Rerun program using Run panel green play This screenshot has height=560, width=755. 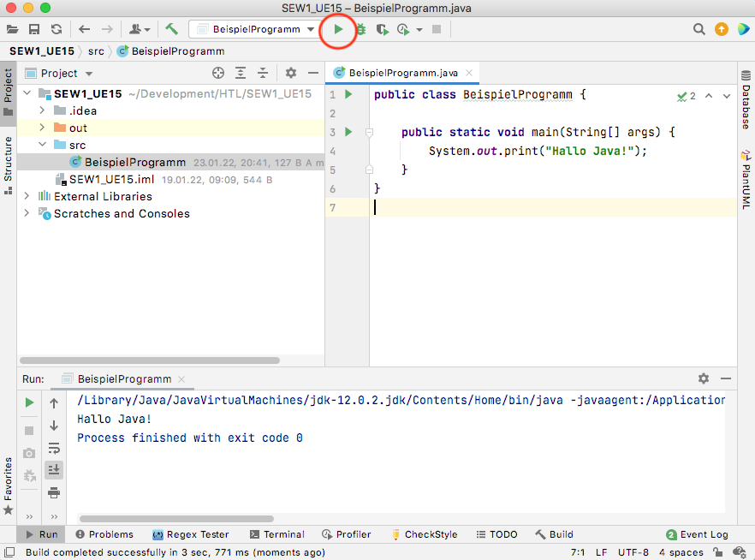tap(29, 402)
